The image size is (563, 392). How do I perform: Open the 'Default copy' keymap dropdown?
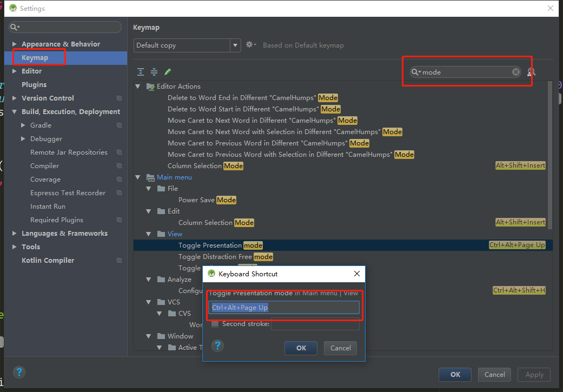point(187,45)
